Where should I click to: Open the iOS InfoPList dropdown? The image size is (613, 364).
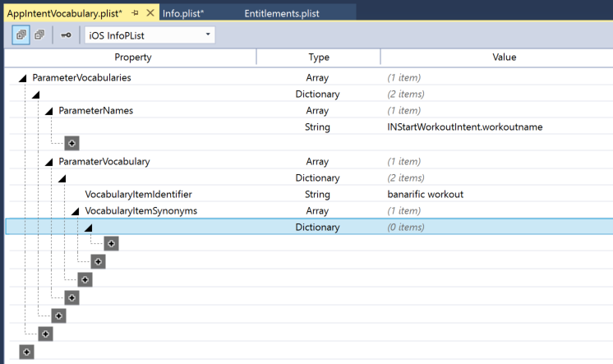click(150, 35)
